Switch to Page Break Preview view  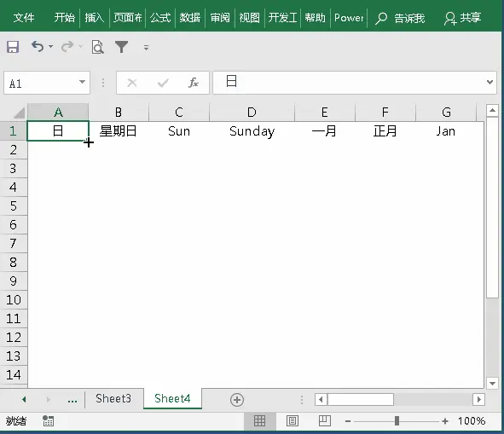click(x=325, y=421)
